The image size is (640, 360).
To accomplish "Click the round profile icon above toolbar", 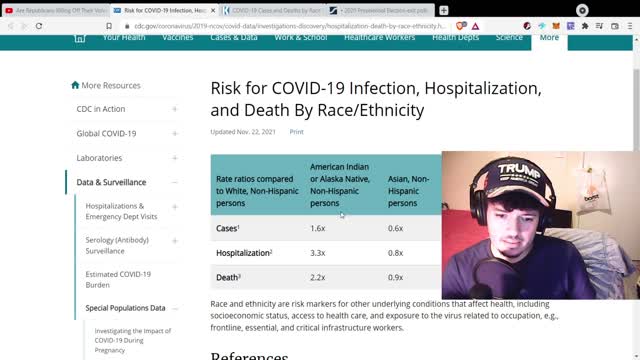I will click(x=582, y=10).
